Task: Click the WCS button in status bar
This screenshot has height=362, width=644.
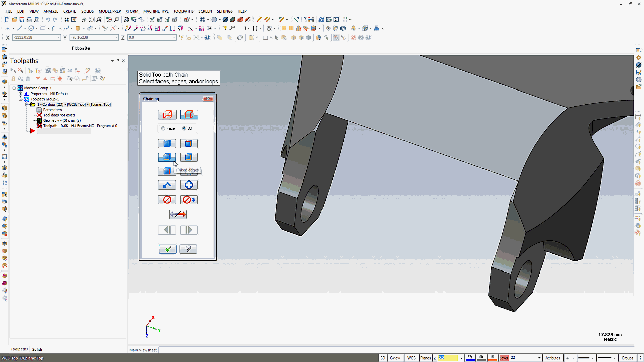Action: 411,358
